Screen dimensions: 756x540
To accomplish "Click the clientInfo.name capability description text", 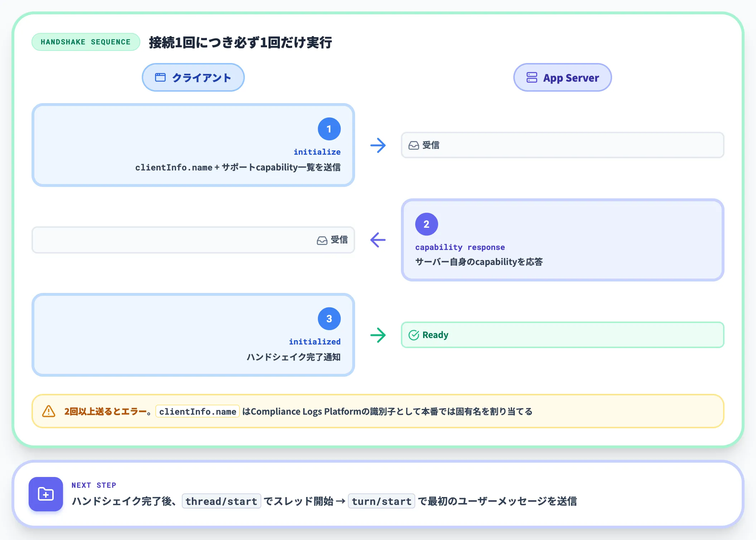I will click(x=238, y=167).
